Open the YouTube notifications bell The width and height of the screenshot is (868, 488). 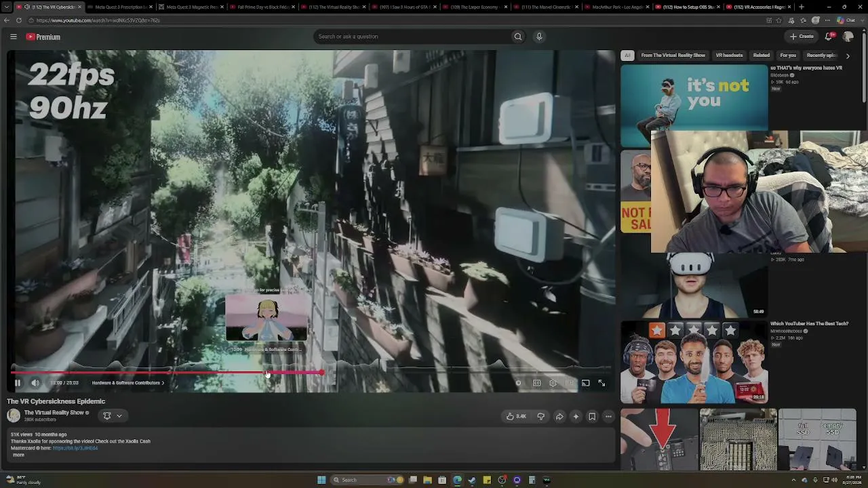[829, 37]
